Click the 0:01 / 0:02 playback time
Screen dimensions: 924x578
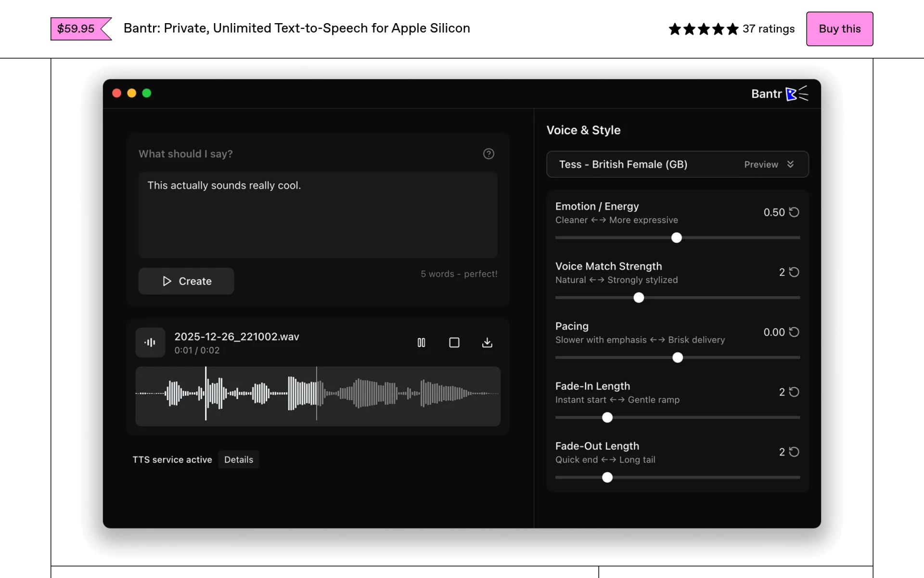pos(197,351)
